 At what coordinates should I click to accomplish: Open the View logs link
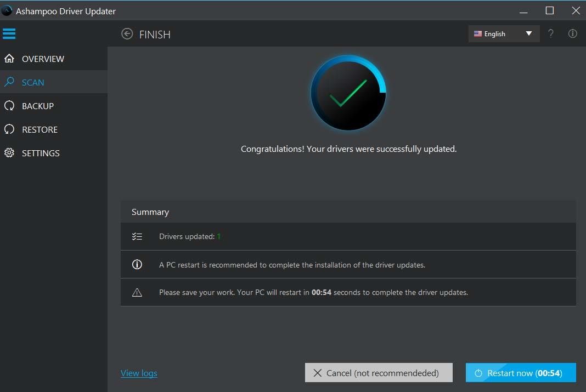coord(139,373)
